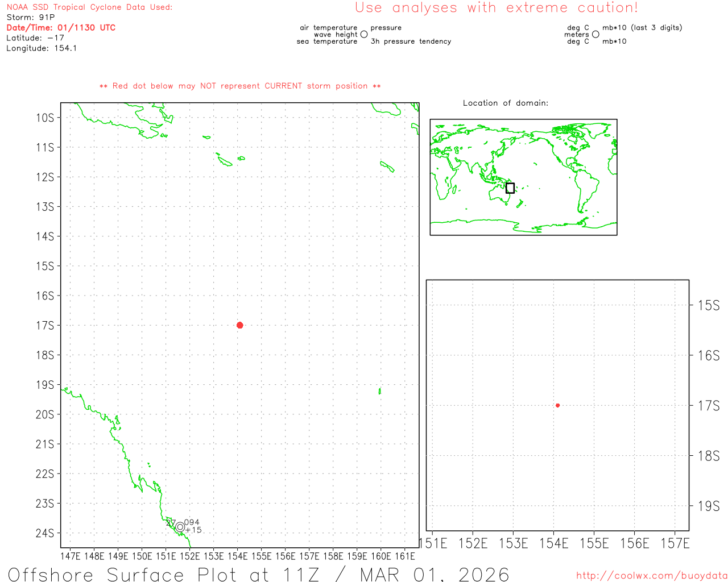Click the 'Longitude: 154.1' text
Screen dimensions: 728x582
[42, 48]
